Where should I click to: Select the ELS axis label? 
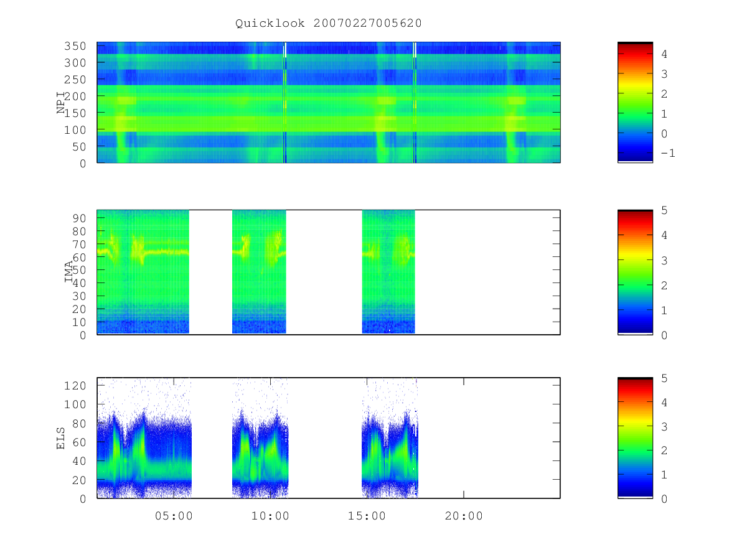[x=61, y=438]
